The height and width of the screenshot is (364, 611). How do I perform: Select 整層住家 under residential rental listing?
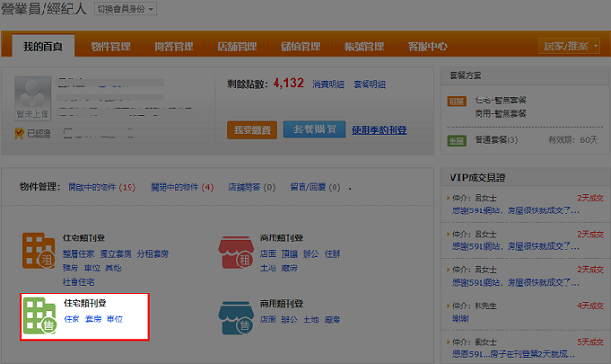click(78, 254)
